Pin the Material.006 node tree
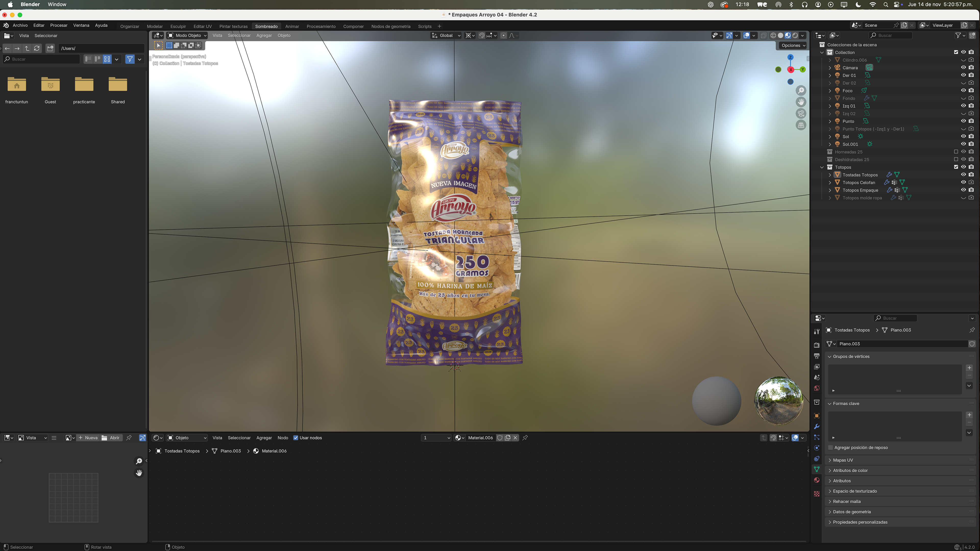Viewport: 980px width, 551px height. [525, 438]
